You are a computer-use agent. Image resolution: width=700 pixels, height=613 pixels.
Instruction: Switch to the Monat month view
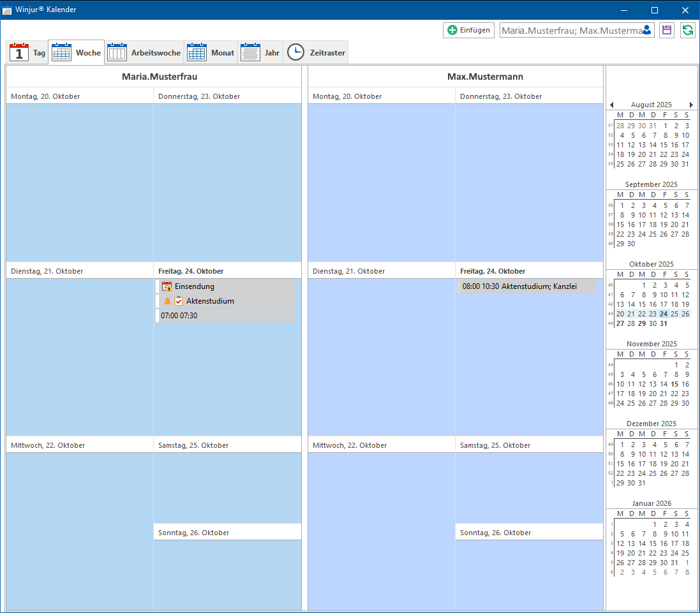click(x=211, y=53)
